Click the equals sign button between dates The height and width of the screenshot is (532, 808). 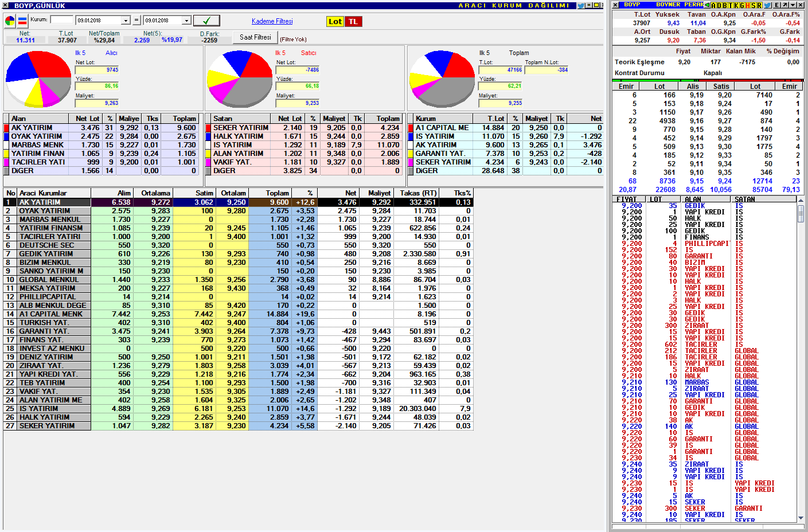136,21
